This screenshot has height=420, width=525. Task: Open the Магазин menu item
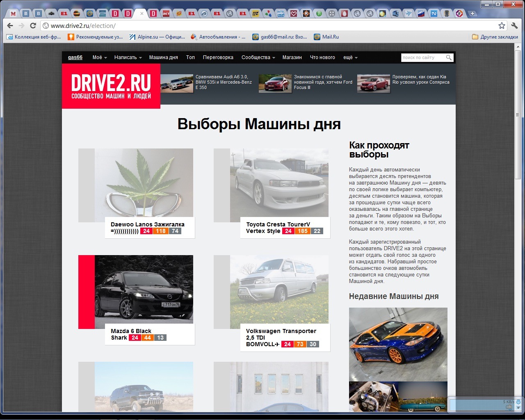click(292, 57)
